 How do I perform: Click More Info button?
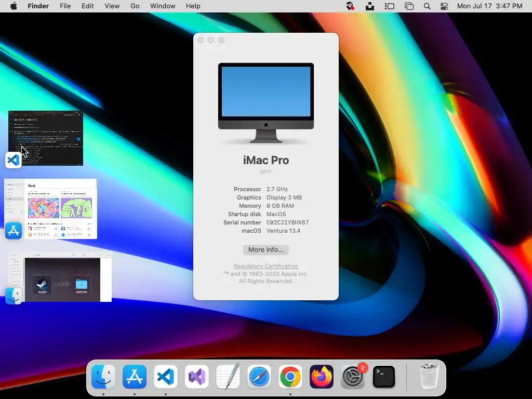265,250
